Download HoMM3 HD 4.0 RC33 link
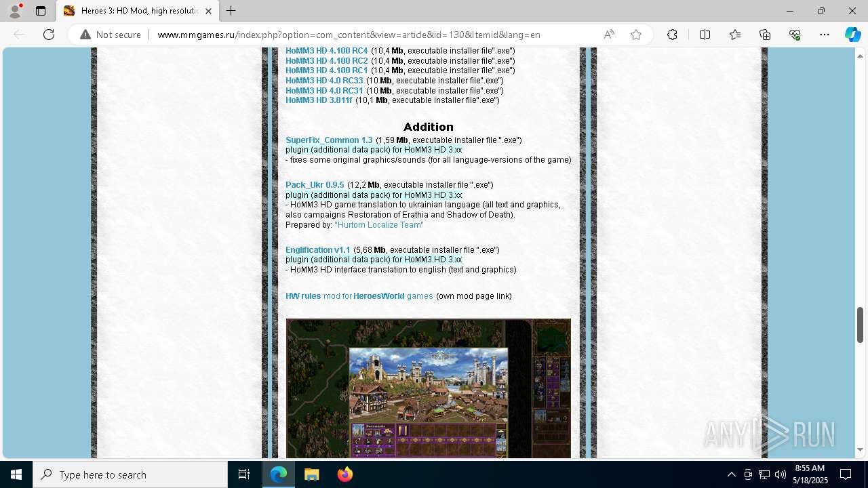868x488 pixels. pos(324,81)
